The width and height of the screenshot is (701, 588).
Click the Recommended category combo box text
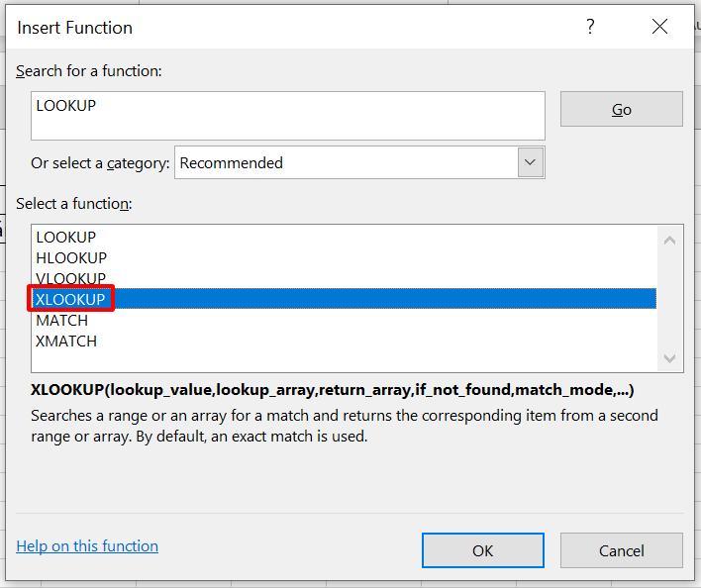tap(347, 163)
